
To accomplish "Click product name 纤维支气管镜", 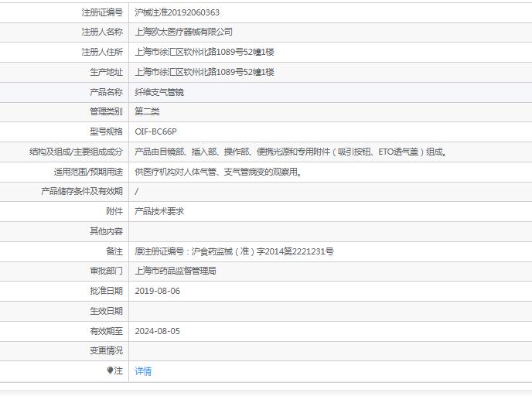I will tap(159, 92).
